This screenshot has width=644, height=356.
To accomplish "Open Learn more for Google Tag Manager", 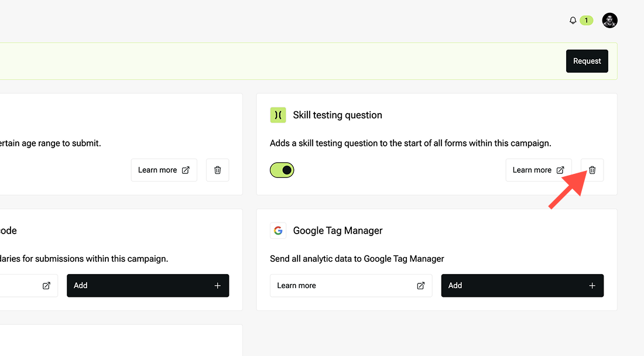I will point(297,286).
